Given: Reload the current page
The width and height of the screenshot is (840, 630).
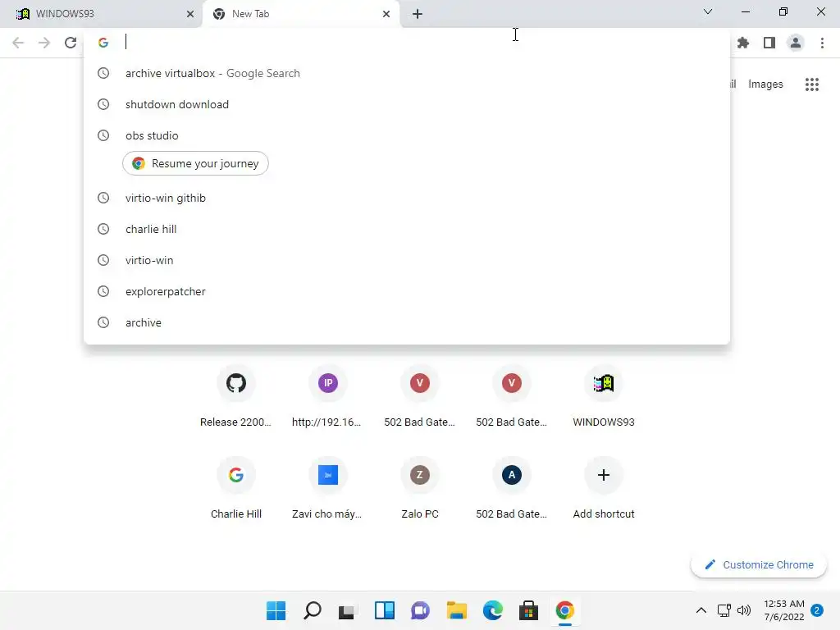Looking at the screenshot, I should (x=71, y=43).
